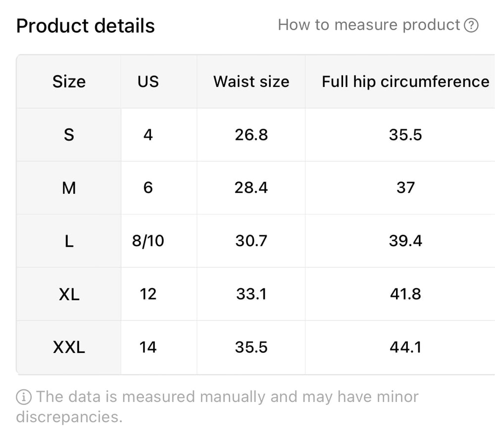Select the XXL size row label
This screenshot has height=448, width=495.
[69, 348]
